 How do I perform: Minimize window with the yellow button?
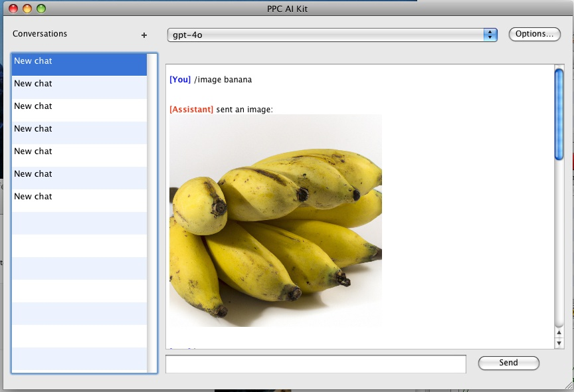click(27, 9)
